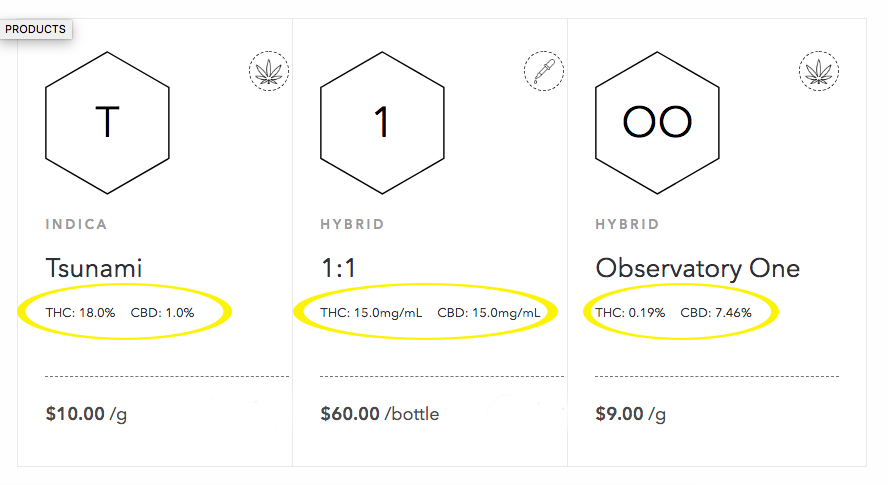Screen dimensions: 888x485
Task: Click the THC: 18.0% text for Tsunami
Action: point(80,313)
